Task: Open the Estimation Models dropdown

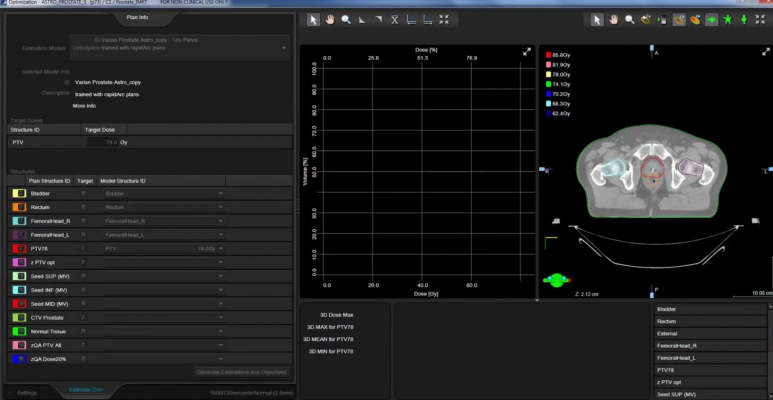Action: coord(284,47)
